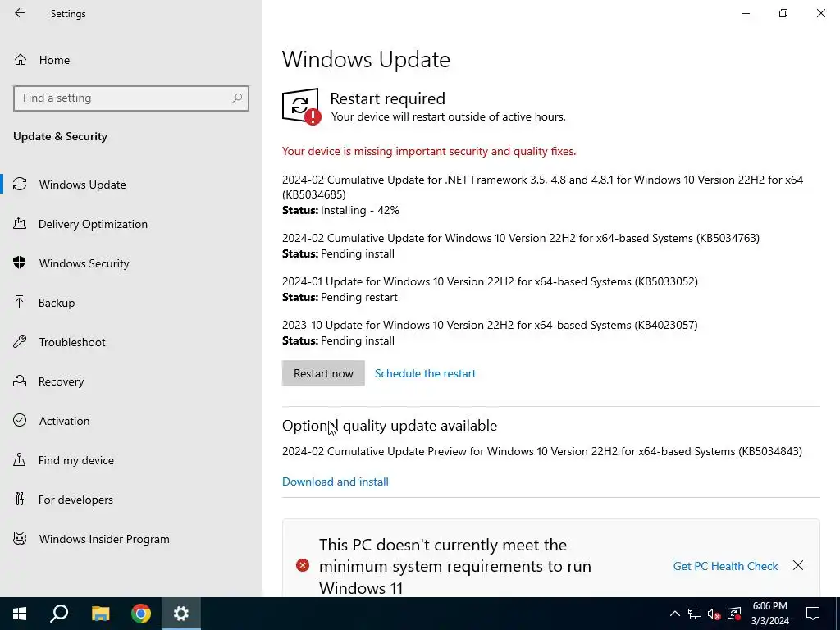
Task: Click the Activation checkmark icon
Action: 20,421
